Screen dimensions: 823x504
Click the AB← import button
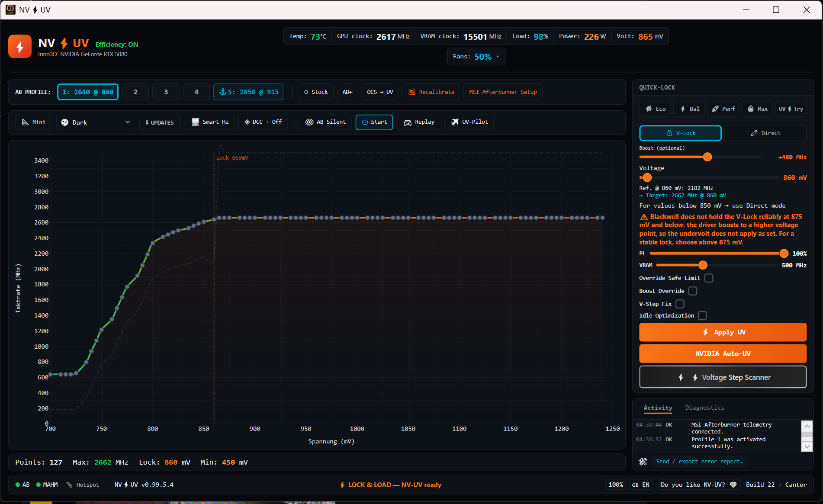click(347, 92)
